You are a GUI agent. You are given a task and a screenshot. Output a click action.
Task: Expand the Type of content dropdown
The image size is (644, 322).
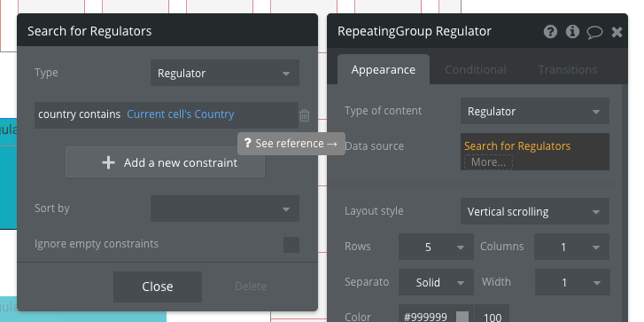[x=535, y=111]
